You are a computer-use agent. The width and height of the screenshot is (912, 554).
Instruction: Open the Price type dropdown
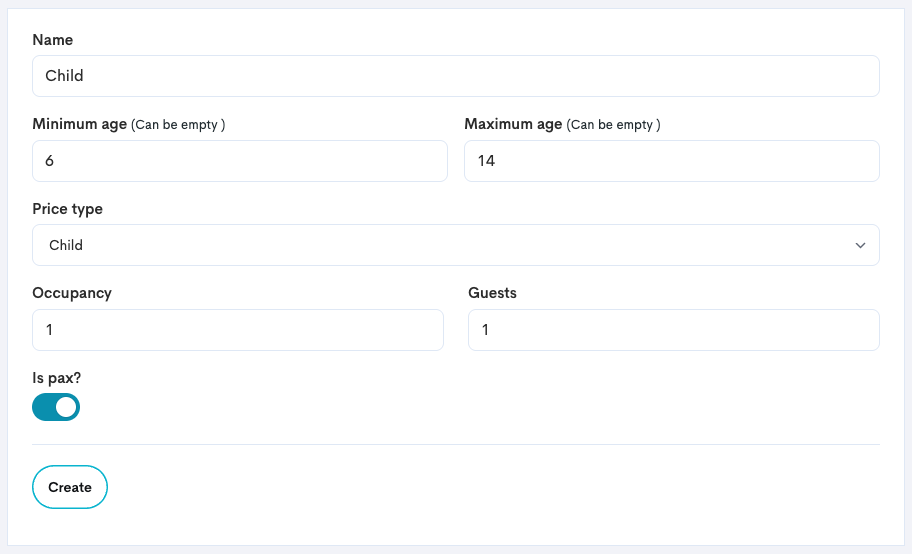pyautogui.click(x=455, y=245)
